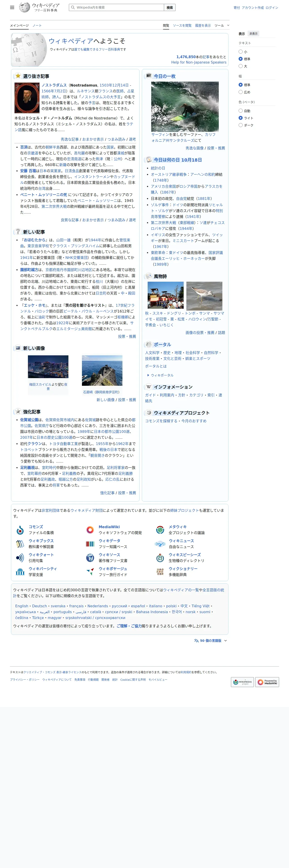Click the Meta-Wiki (メタウィキ) globe icon
This screenshot has height=868, width=289.
160,530
